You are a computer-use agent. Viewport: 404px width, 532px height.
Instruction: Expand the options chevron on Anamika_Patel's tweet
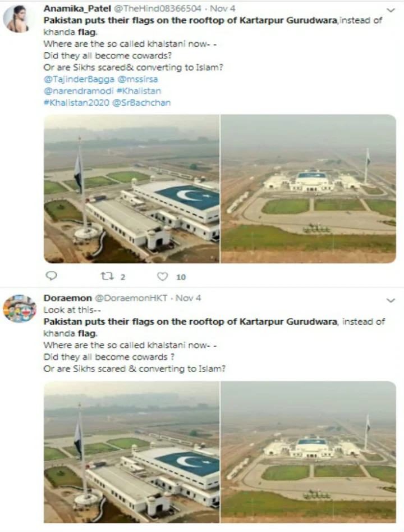pos(391,10)
